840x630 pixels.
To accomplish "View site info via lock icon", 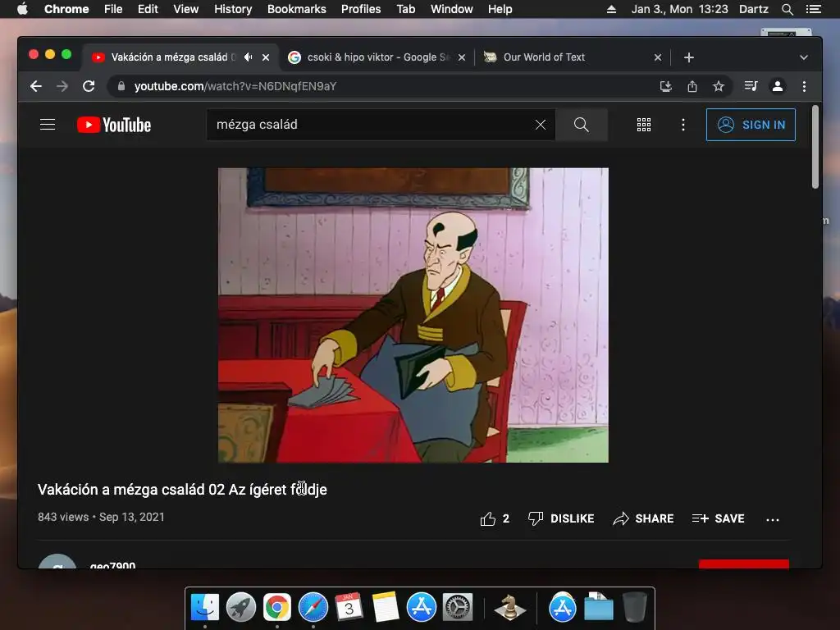I will [x=121, y=86].
